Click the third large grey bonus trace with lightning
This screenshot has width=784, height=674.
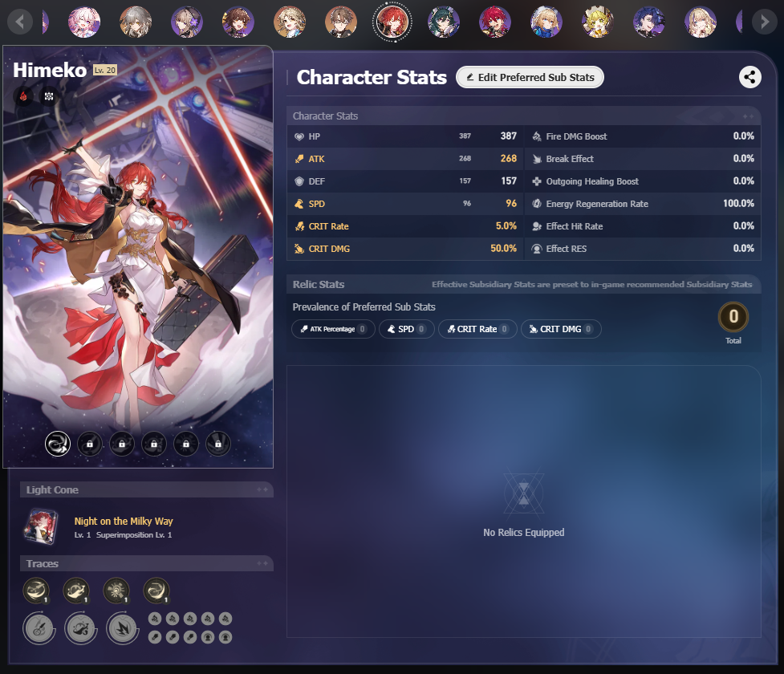coord(123,628)
